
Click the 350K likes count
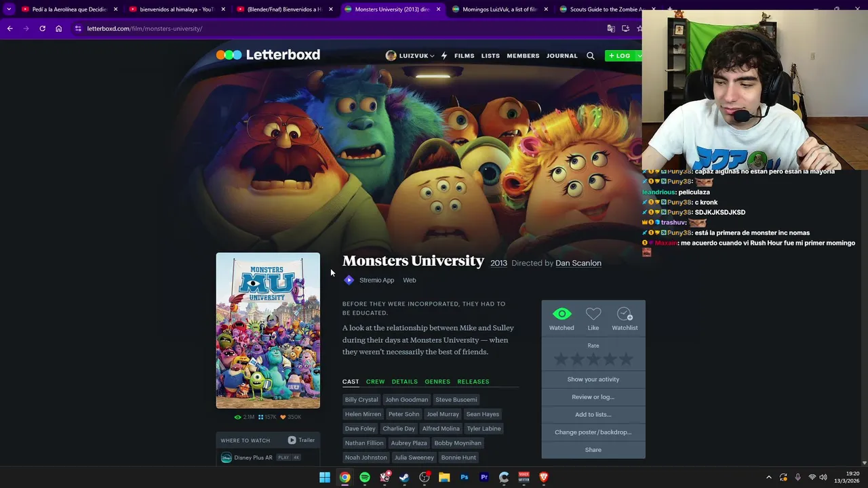click(291, 417)
